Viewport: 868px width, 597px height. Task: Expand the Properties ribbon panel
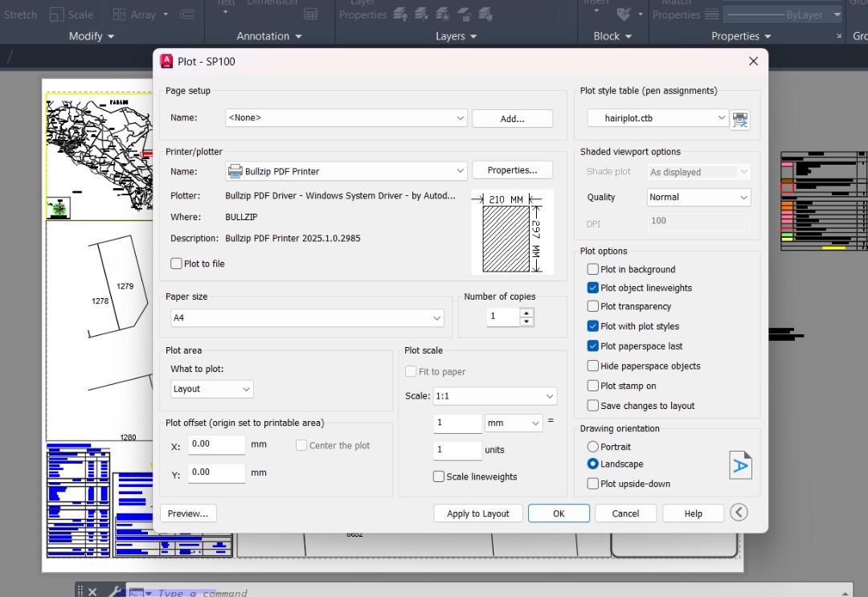741,36
